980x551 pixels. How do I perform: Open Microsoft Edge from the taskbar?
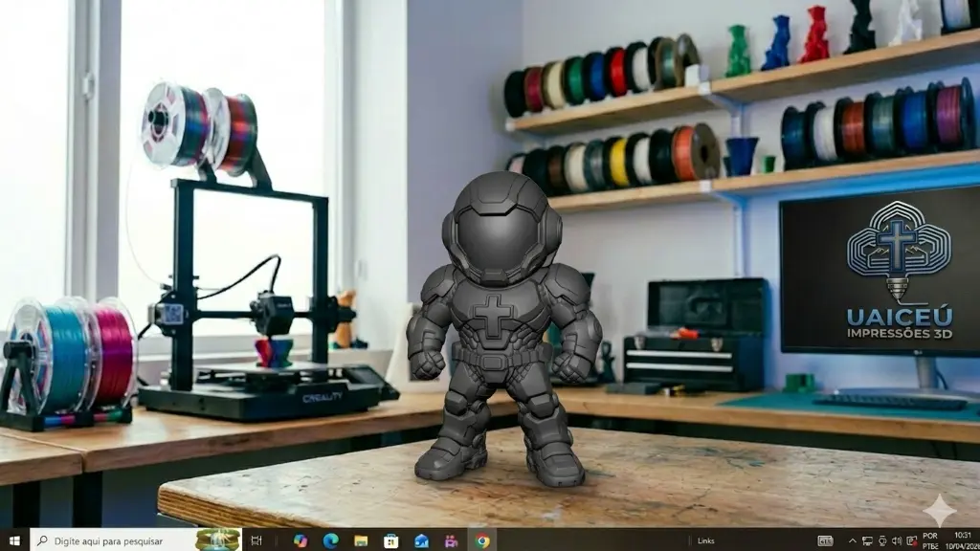[x=330, y=540]
